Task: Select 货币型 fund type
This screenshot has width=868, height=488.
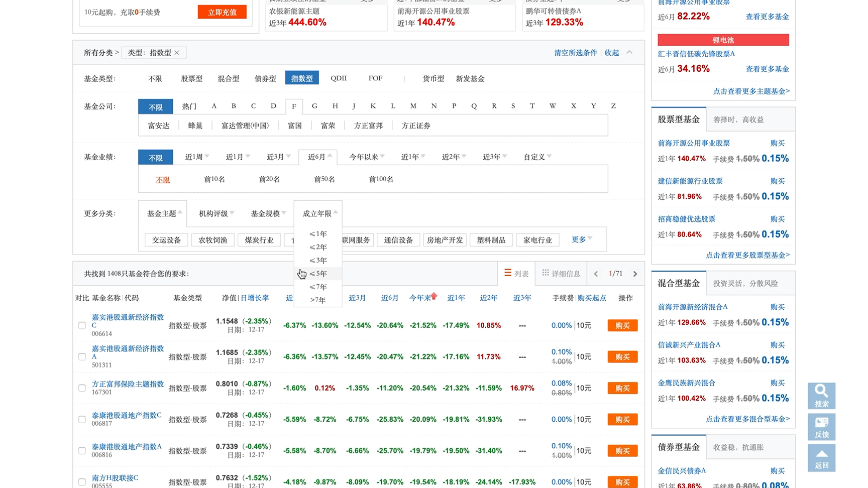Action: [433, 78]
